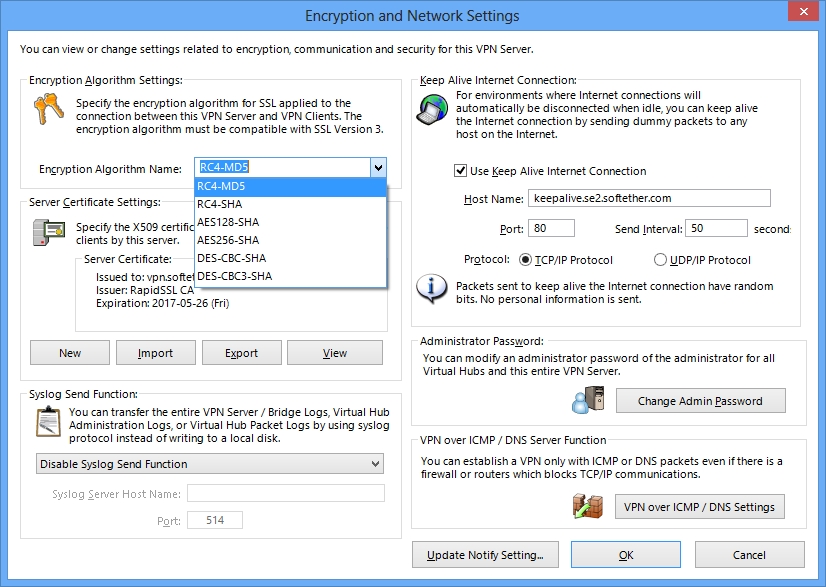Click the server certificate icon
Screen dimensions: 826x587
pos(48,232)
